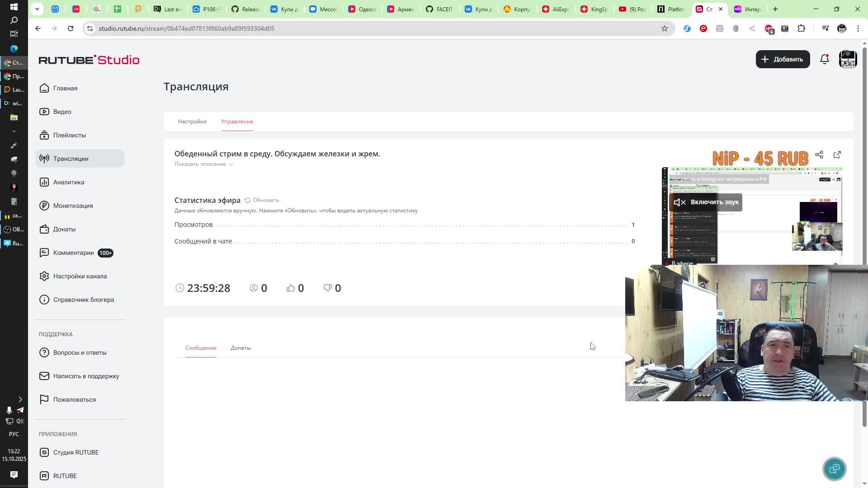This screenshot has width=868, height=488.
Task: Open the browser tab list dropdown
Action: click(x=37, y=9)
